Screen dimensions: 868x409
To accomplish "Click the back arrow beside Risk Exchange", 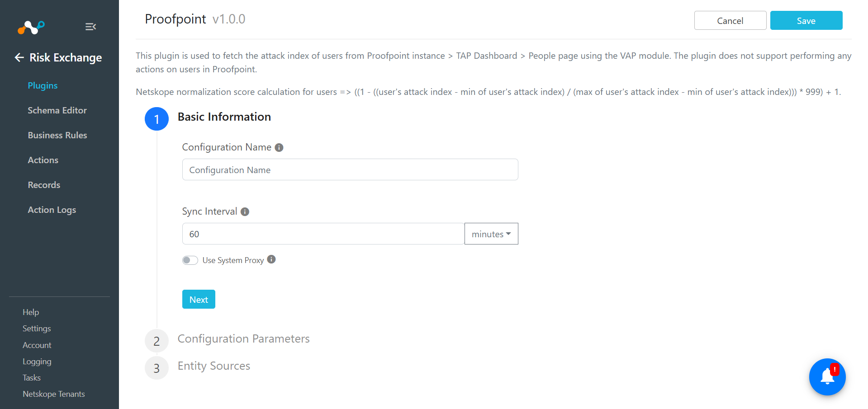I will pos(19,57).
